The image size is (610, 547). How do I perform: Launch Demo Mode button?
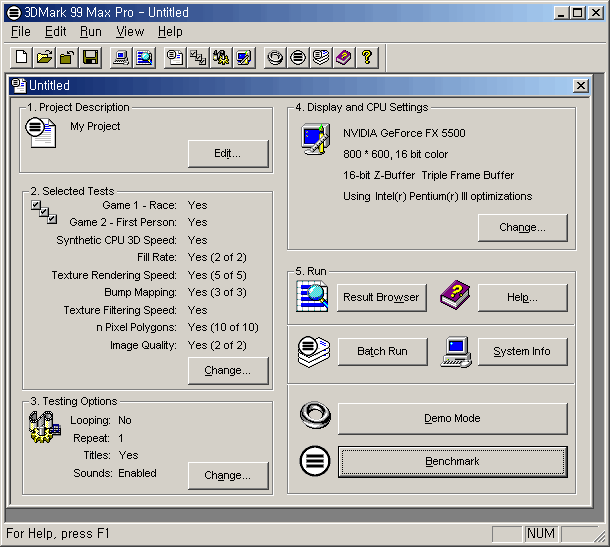click(452, 418)
